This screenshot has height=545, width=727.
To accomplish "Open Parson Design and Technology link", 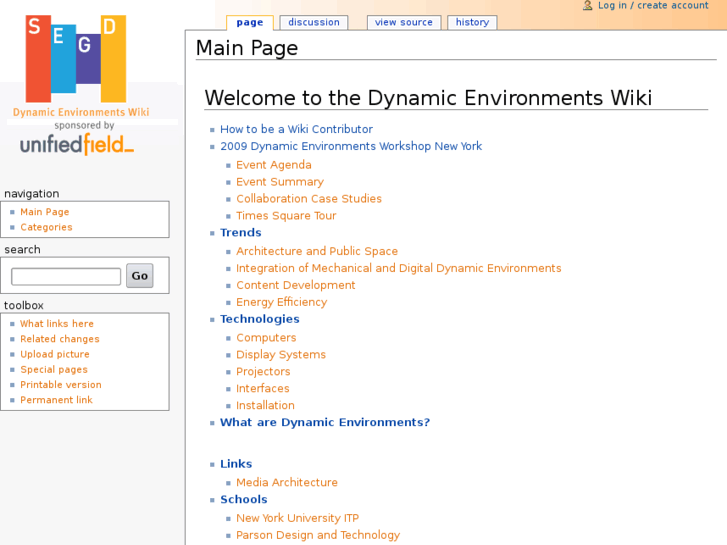I will point(318,535).
